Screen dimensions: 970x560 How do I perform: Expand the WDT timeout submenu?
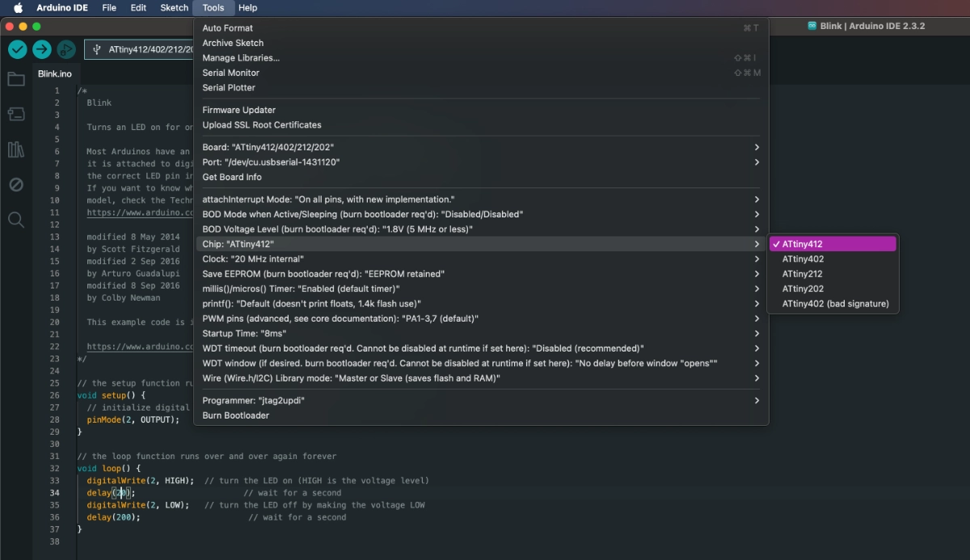click(x=481, y=348)
